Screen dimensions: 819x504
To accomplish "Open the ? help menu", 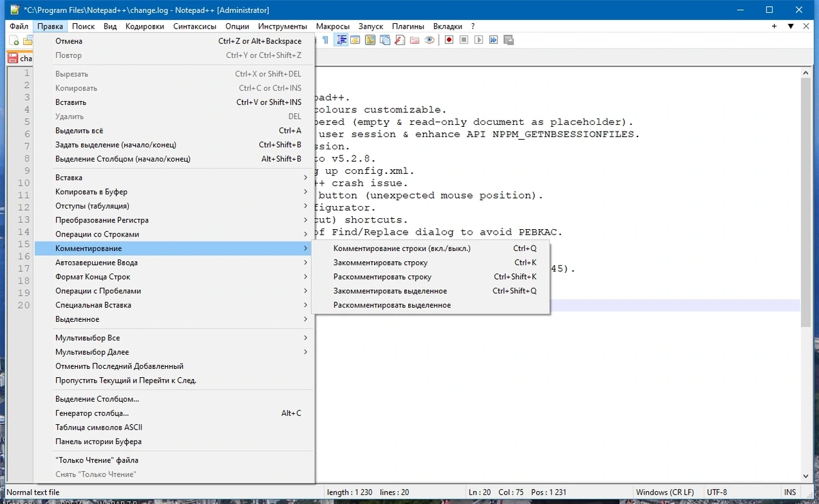I will (473, 27).
